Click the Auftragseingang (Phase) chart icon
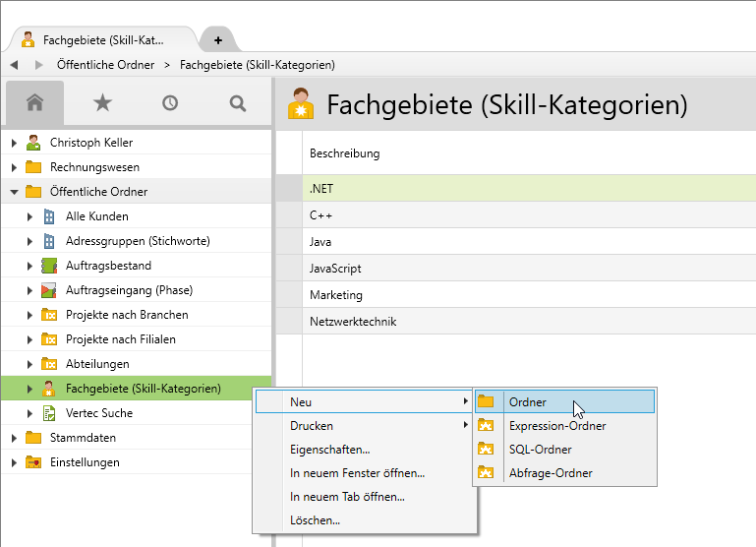The image size is (756, 547). 49,290
